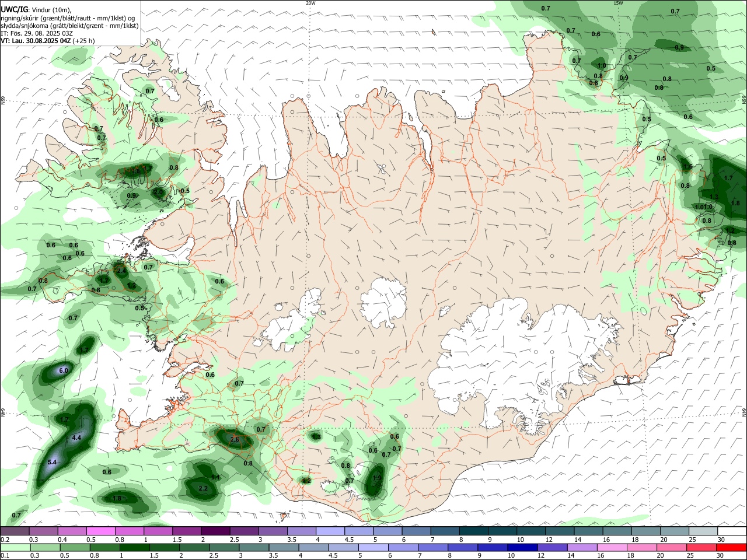Click the '25' label on the top legend row

point(693,540)
